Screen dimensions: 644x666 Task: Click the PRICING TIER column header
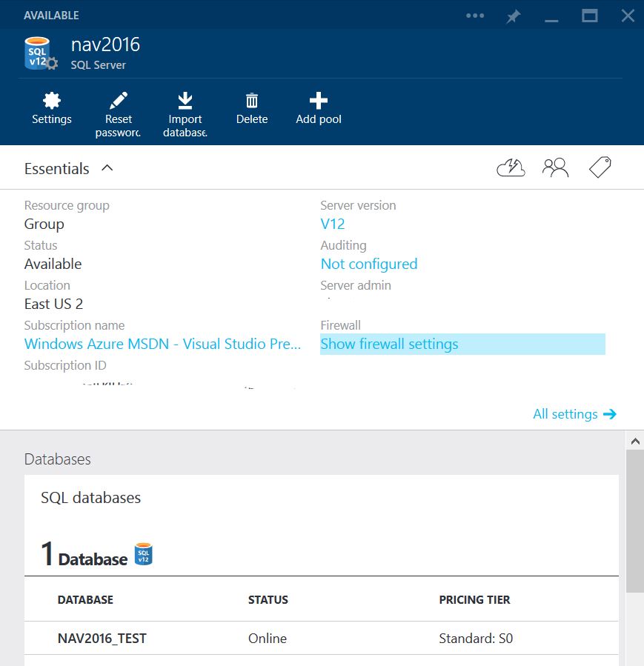pos(474,600)
